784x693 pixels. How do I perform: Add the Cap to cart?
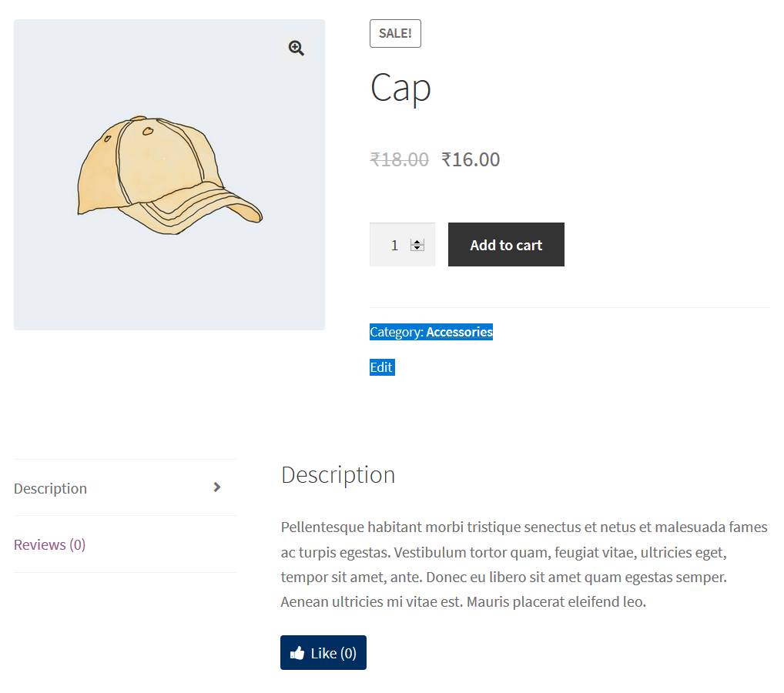[x=506, y=245]
